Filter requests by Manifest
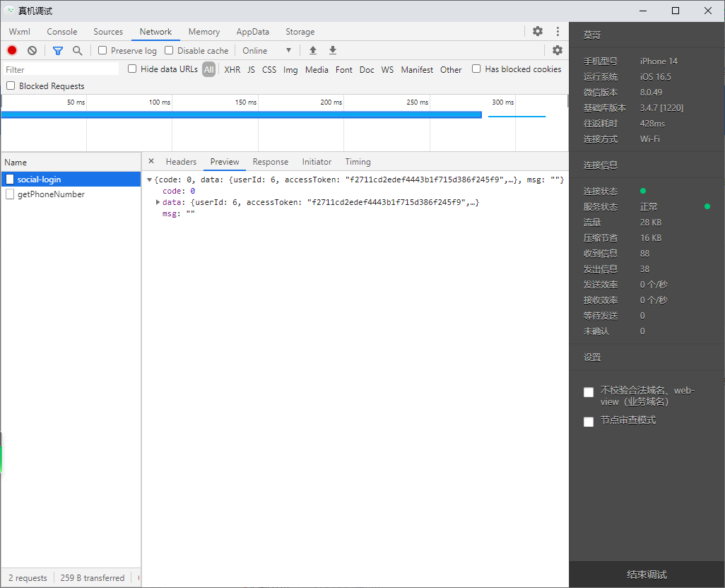The height and width of the screenshot is (588, 725). click(417, 69)
